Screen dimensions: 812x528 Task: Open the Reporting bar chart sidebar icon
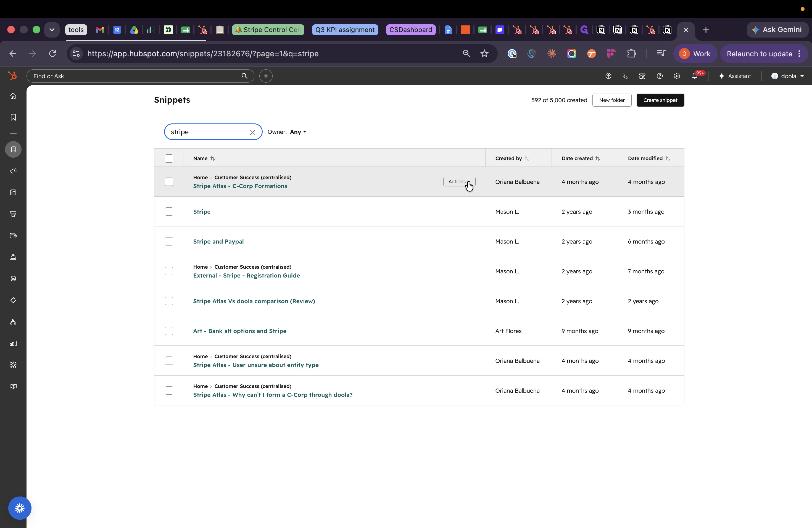(13, 344)
